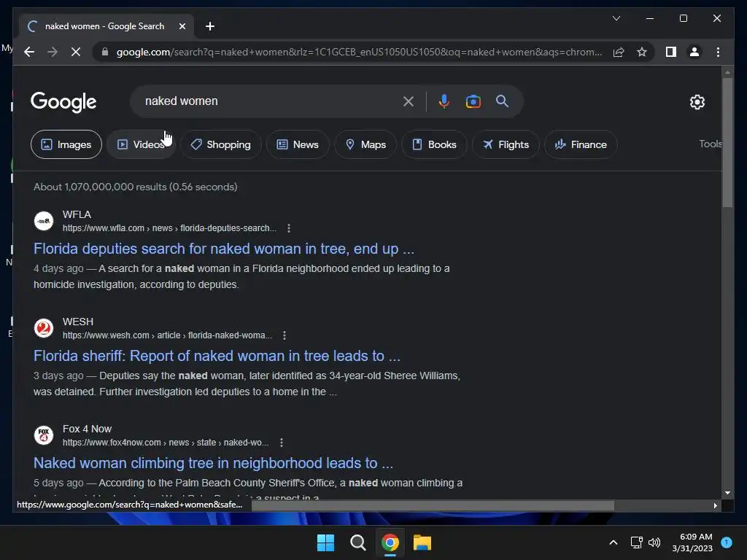Click the forward navigation arrow

[x=53, y=52]
